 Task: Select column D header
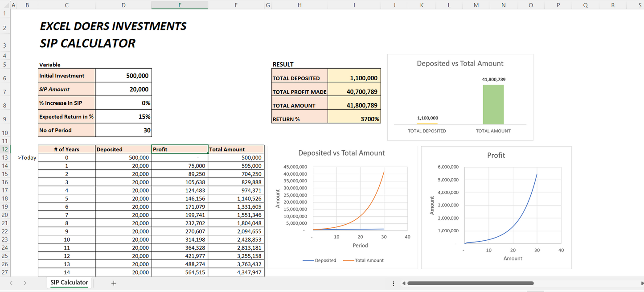pos(123,5)
